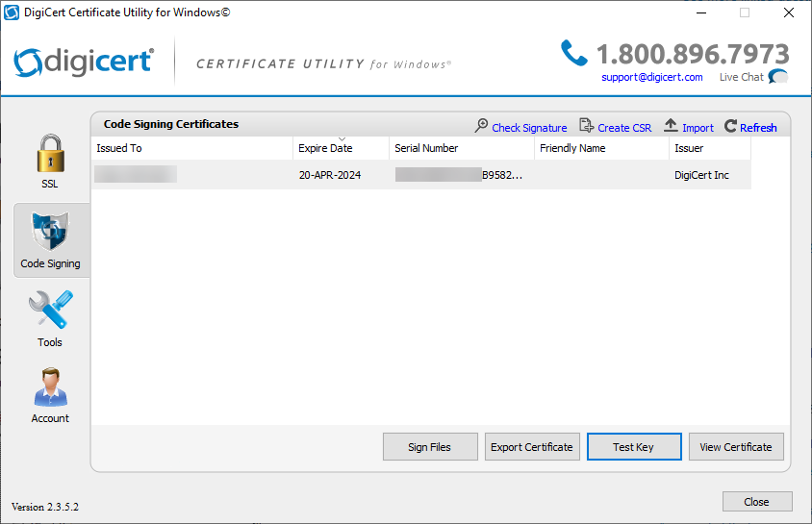The height and width of the screenshot is (524, 812).
Task: Sort by the Issued To column header
Action: click(x=191, y=148)
